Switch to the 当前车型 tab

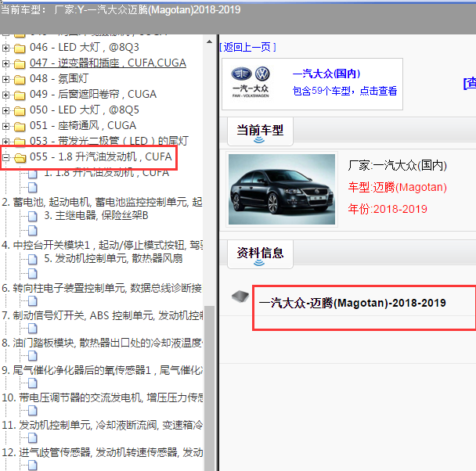(260, 131)
